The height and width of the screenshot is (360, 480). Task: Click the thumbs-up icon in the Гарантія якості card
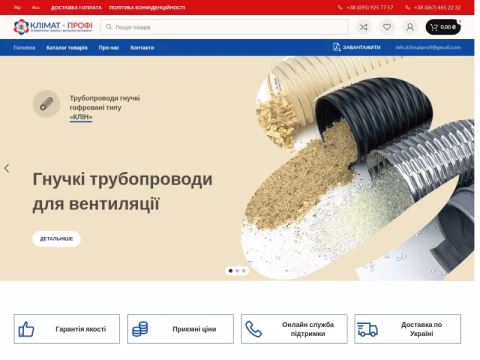tap(26, 329)
